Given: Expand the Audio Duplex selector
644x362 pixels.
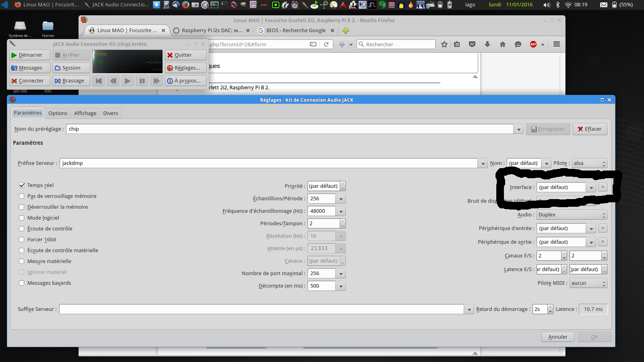Looking at the screenshot, I should point(572,215).
